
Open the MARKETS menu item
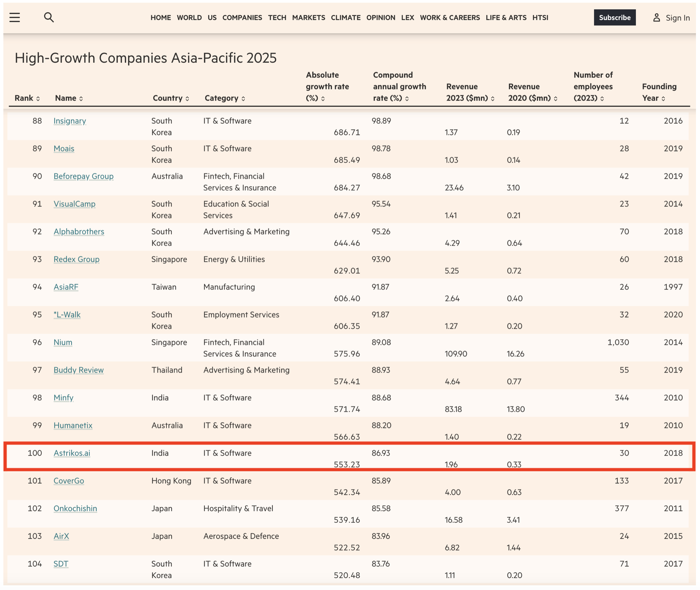pyautogui.click(x=308, y=17)
